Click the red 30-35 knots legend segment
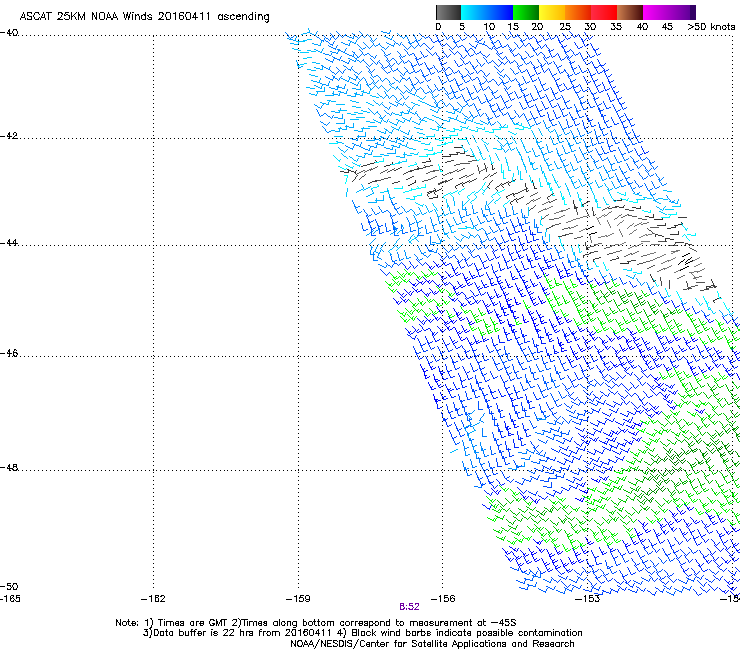This screenshot has width=740, height=650. pos(604,12)
